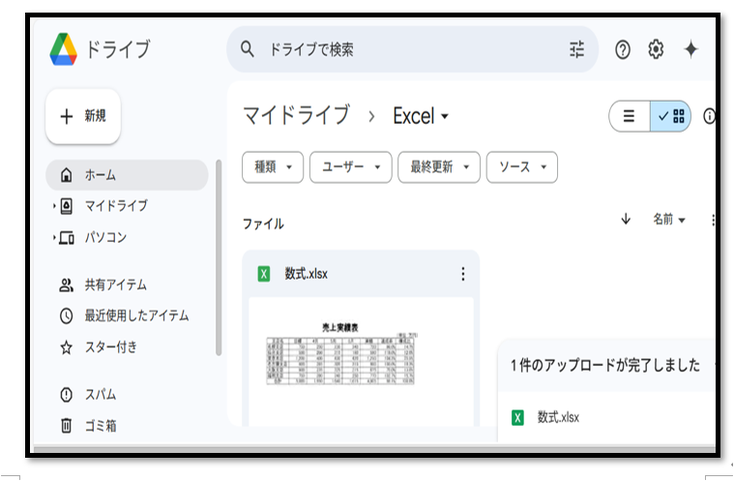This screenshot has height=481, width=734.
Task: Click the upload complete message text
Action: point(605,365)
